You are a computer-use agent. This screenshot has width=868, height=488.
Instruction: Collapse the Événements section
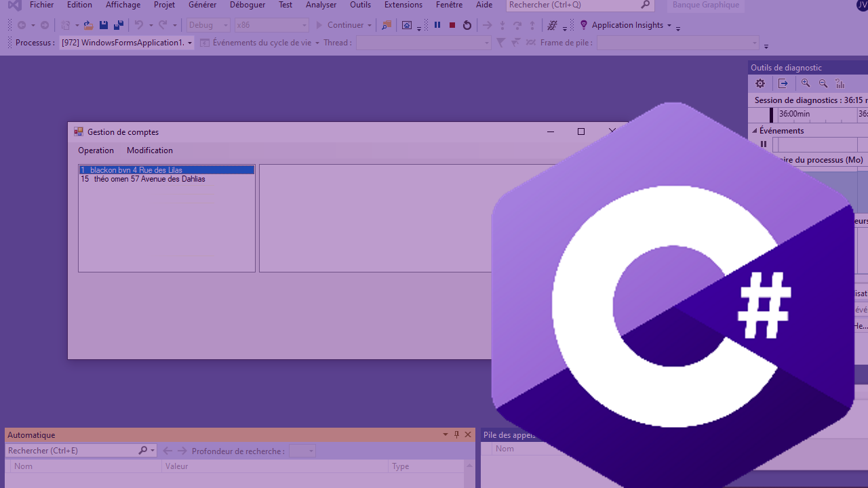point(755,131)
